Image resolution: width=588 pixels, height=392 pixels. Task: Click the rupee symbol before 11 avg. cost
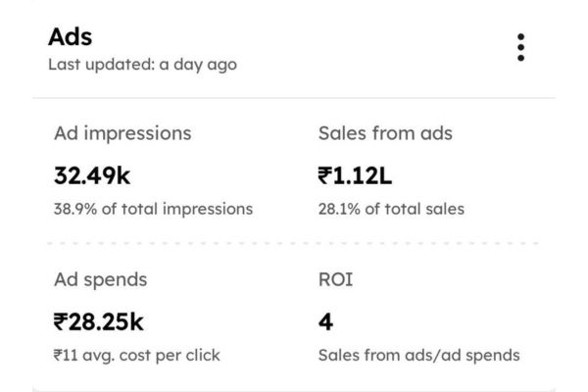pyautogui.click(x=59, y=355)
